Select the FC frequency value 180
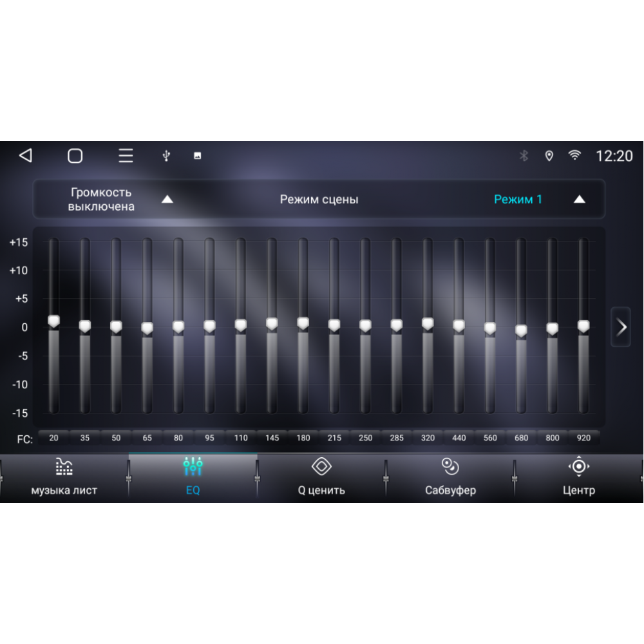 [x=303, y=438]
